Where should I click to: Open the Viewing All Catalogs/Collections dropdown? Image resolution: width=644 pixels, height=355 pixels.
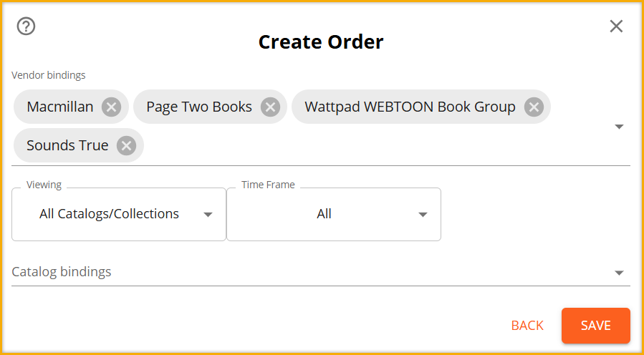pos(119,214)
